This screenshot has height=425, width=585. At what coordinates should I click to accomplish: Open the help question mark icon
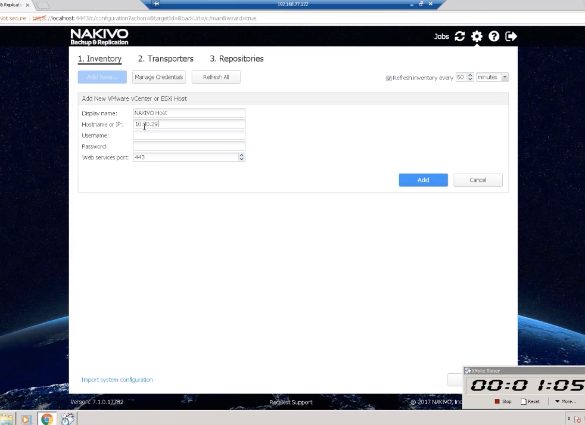tap(494, 36)
